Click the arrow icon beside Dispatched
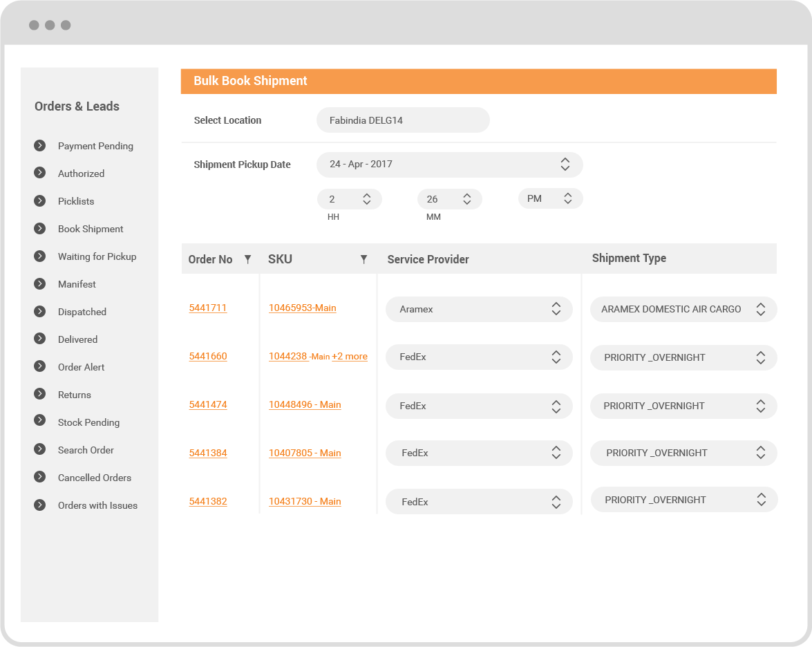 pos(40,312)
